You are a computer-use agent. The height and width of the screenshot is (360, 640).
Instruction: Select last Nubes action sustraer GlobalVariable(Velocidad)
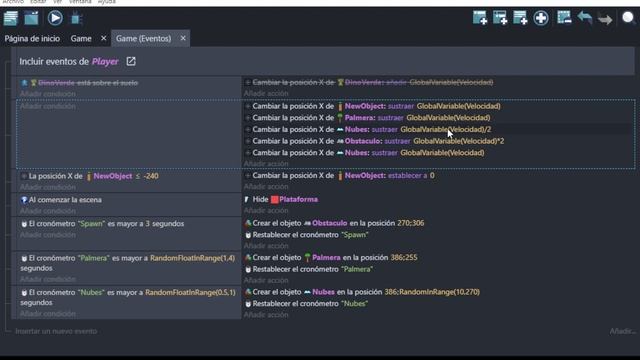[364, 153]
